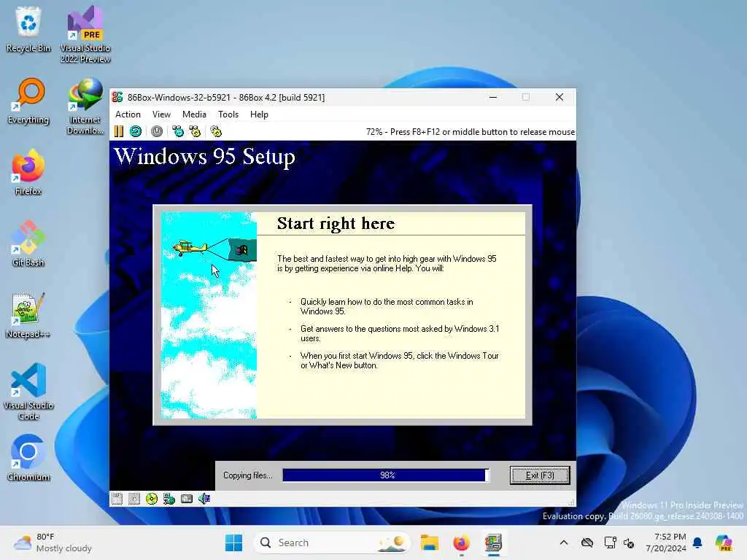The width and height of the screenshot is (747, 560).
Task: Click the airplane banner illustration
Action: pyautogui.click(x=214, y=249)
